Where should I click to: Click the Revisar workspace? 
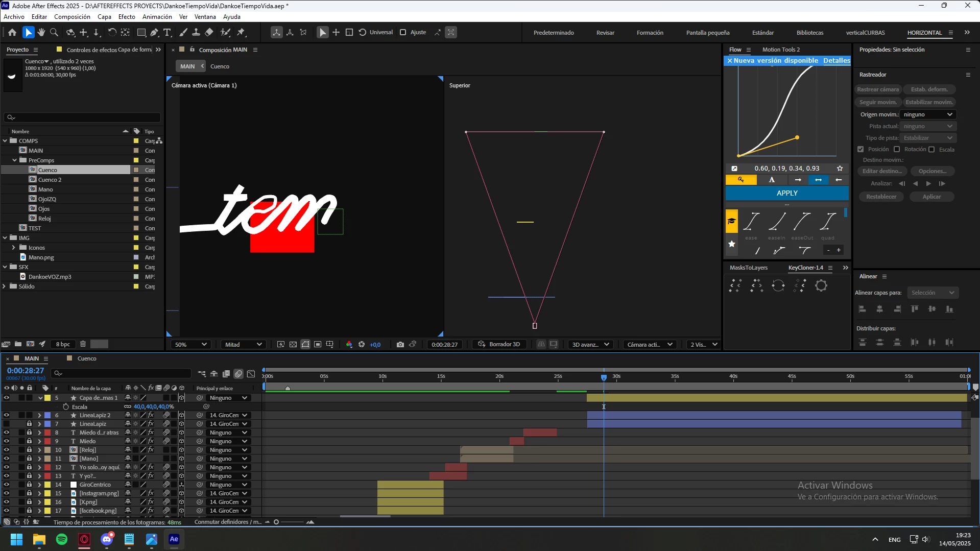(x=605, y=33)
